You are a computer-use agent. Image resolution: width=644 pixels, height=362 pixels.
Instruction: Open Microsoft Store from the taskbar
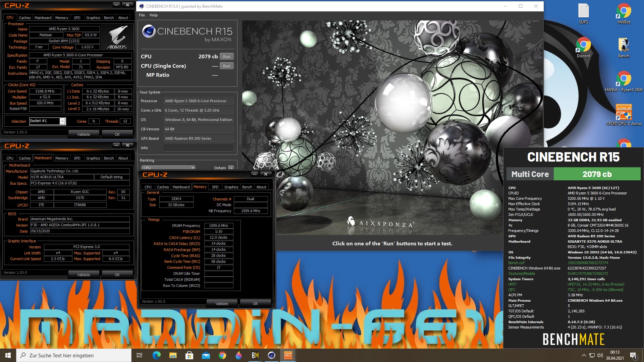[189, 355]
